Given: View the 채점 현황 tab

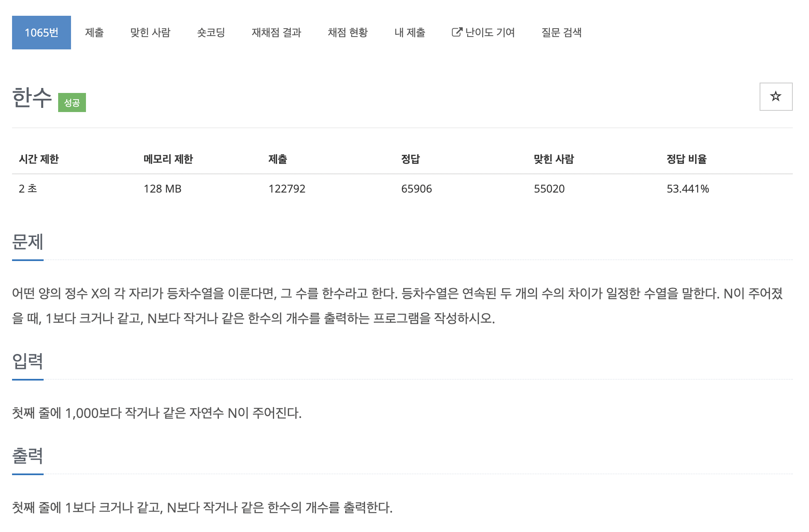Looking at the screenshot, I should pyautogui.click(x=348, y=32).
